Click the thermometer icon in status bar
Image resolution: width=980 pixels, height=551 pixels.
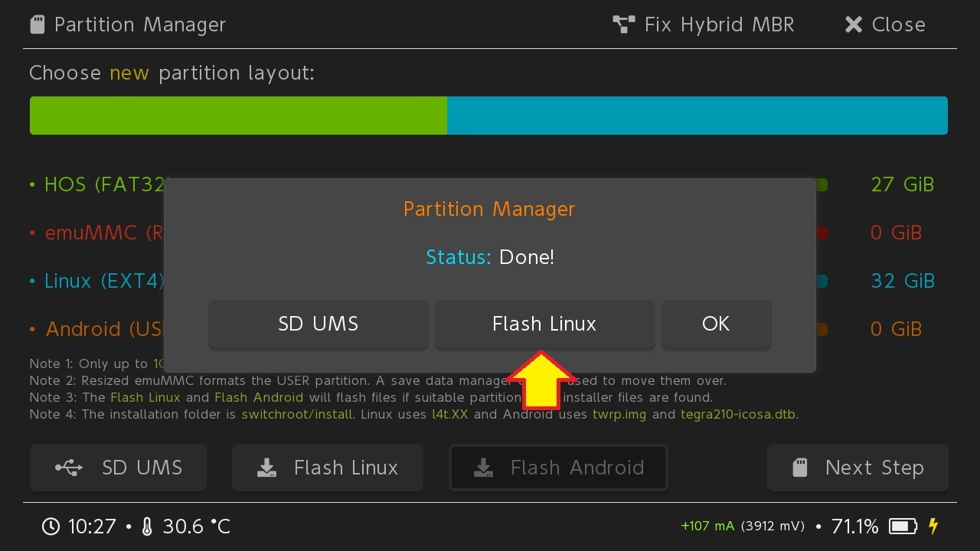pos(147,527)
